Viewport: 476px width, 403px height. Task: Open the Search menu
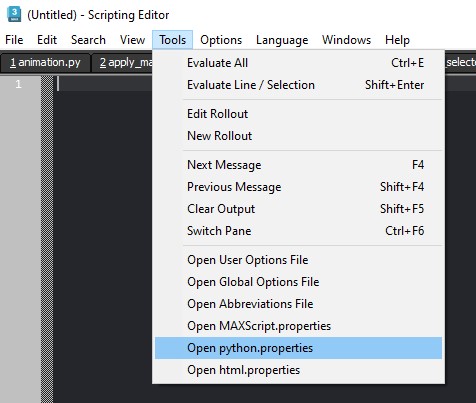(88, 40)
